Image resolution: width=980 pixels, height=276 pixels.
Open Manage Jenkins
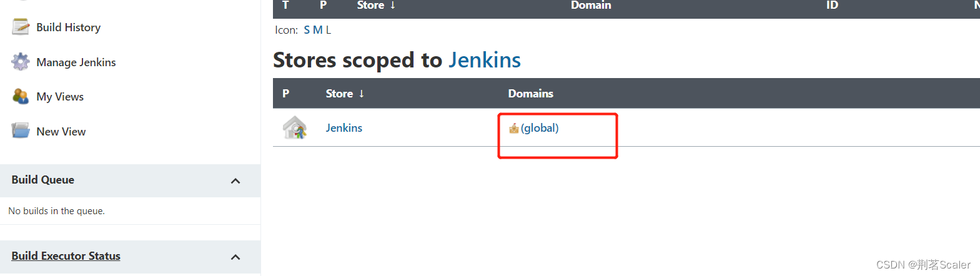(x=76, y=62)
